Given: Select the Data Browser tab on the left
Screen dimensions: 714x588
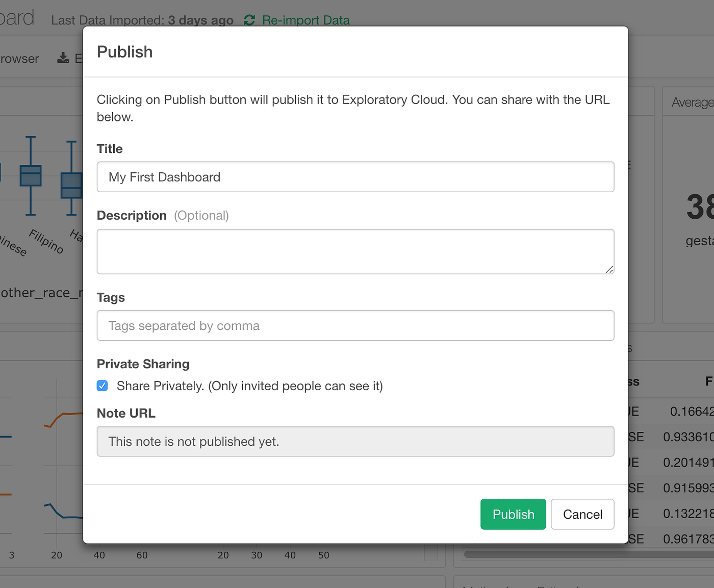Looking at the screenshot, I should click(19, 58).
